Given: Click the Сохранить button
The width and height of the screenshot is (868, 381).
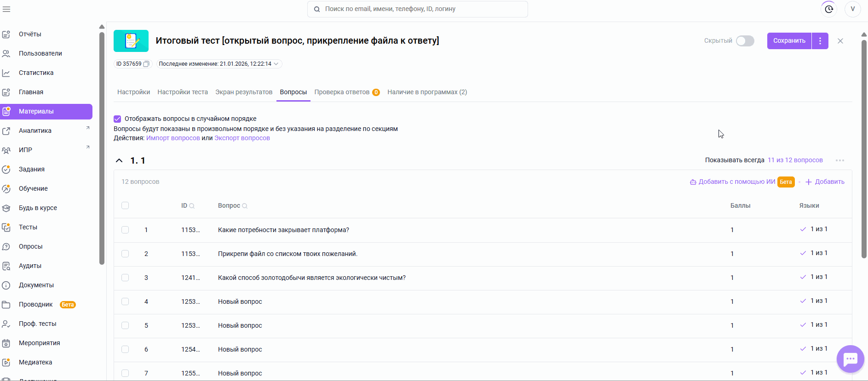Looking at the screenshot, I should (789, 41).
